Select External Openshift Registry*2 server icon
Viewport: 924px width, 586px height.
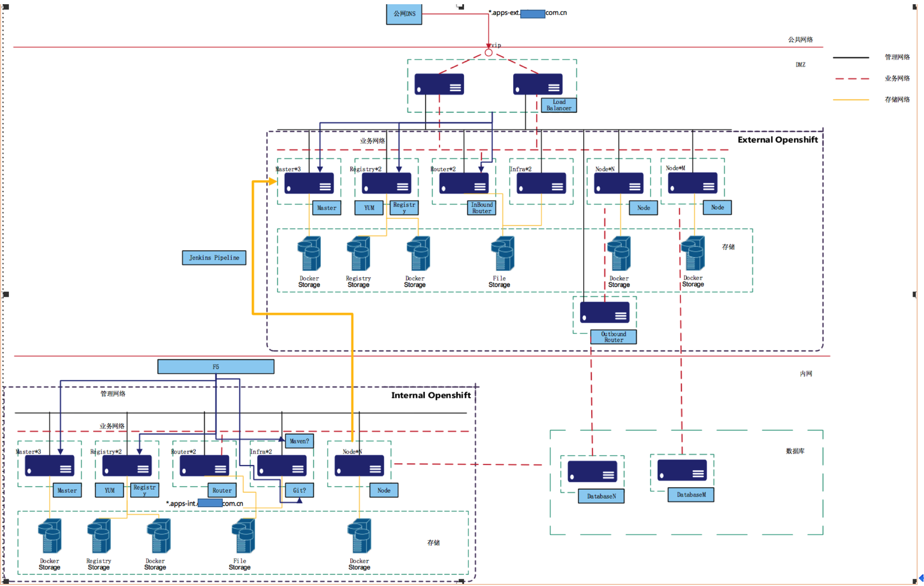coord(386,183)
